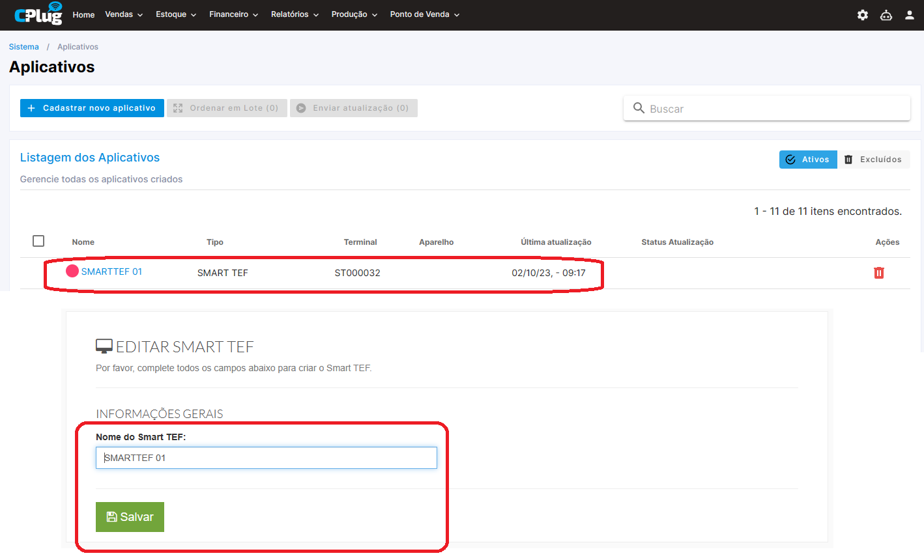Go to Home menu

(83, 14)
